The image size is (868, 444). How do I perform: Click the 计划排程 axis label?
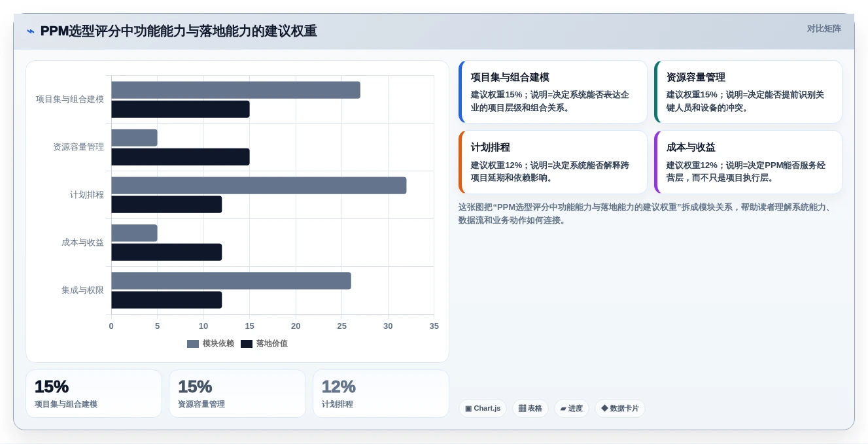(87, 195)
